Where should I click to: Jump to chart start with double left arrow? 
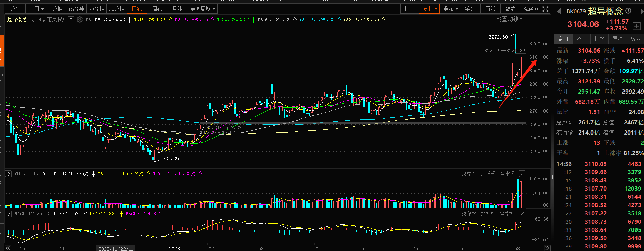tap(8, 248)
